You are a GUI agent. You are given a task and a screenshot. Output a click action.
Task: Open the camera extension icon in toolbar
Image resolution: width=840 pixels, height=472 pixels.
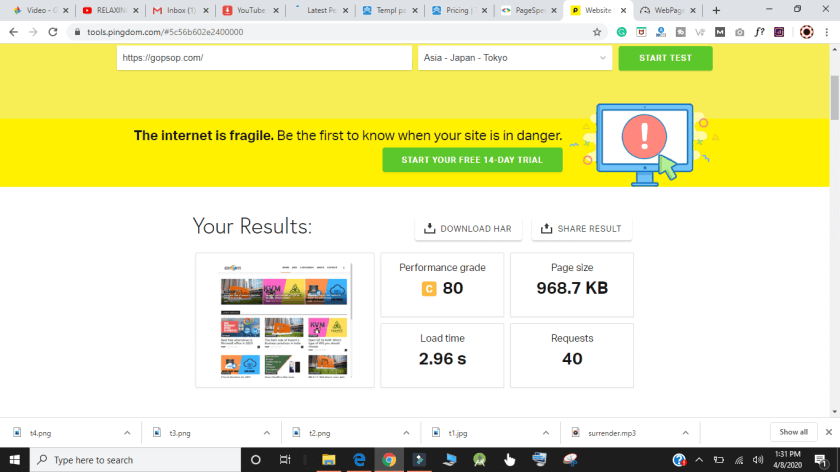pyautogui.click(x=739, y=32)
